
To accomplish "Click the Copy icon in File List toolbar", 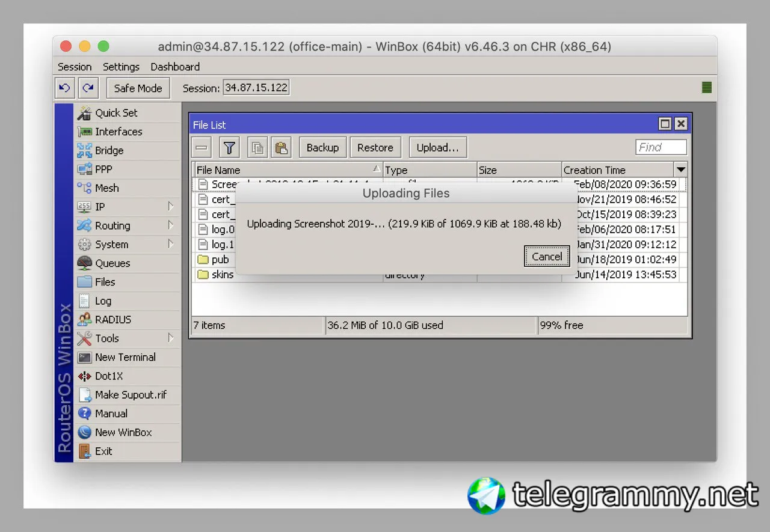I will [258, 147].
